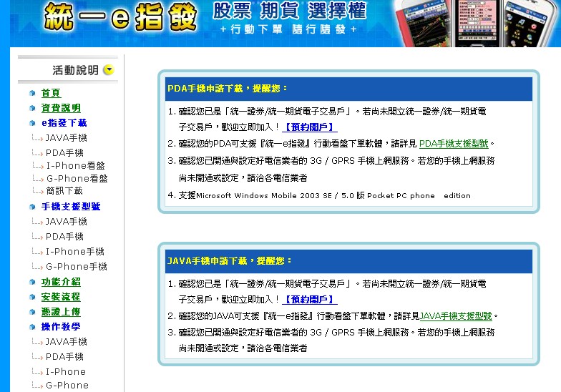Click the bullet icon beside 首頁

coord(32,93)
